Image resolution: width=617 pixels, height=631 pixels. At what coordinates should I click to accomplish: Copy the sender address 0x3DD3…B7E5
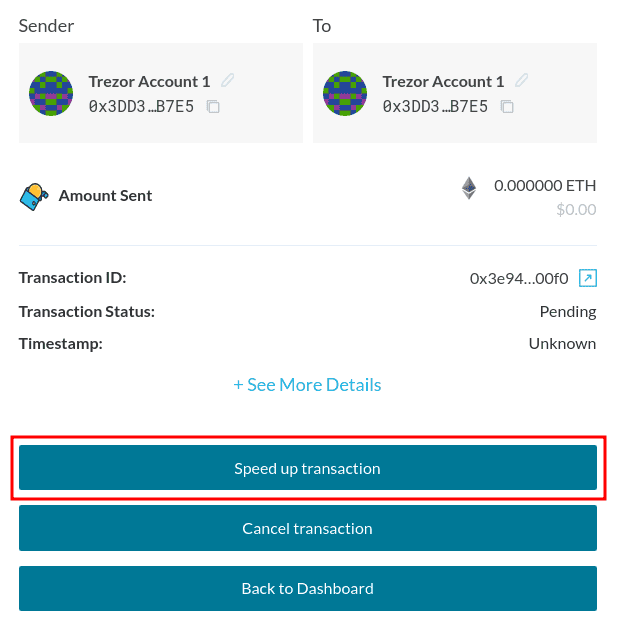point(213,107)
